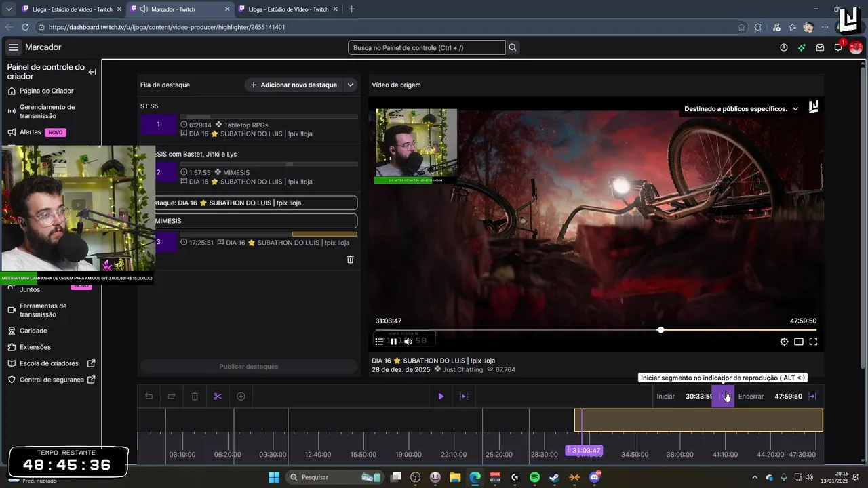Click the '1:57:55' duration text of highlight 2
Viewport: 868px width, 488px height.
[200, 172]
